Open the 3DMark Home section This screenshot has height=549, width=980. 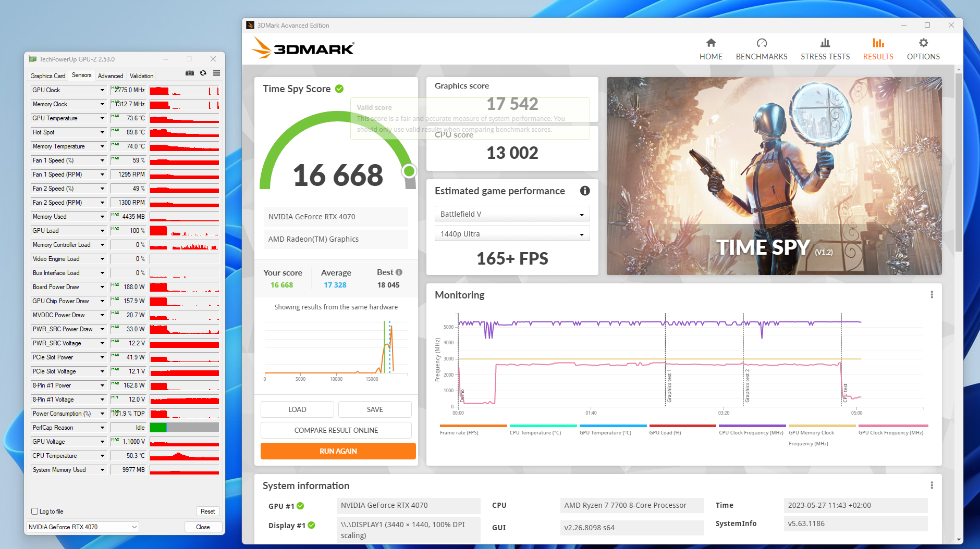[x=710, y=49]
